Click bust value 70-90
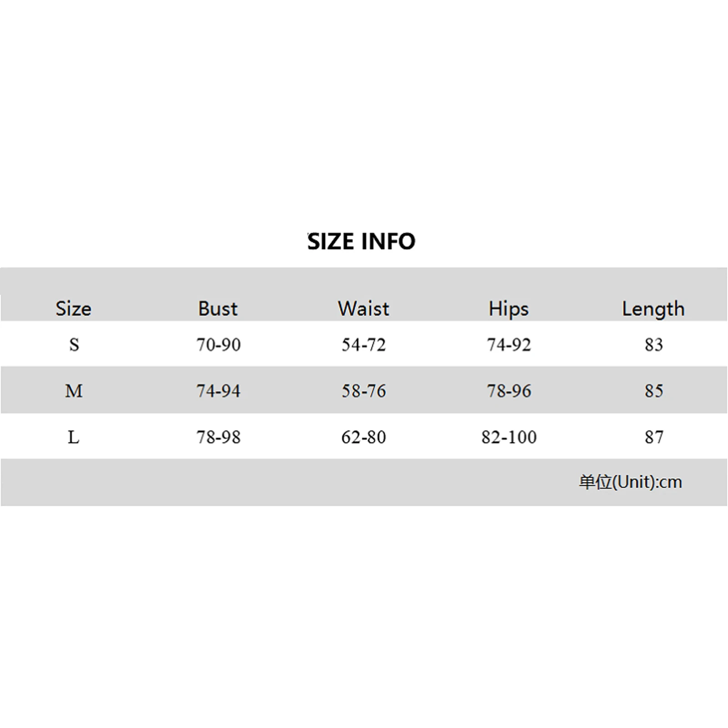728x728 pixels. coord(218,345)
